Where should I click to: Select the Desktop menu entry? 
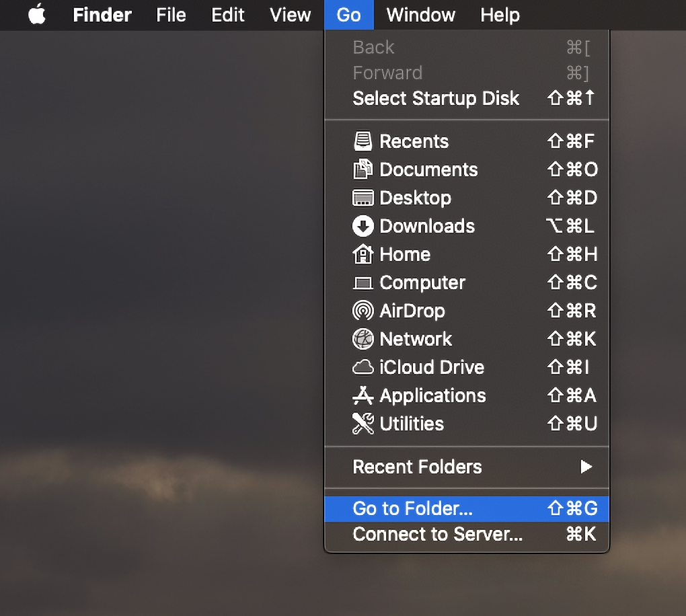(467, 198)
